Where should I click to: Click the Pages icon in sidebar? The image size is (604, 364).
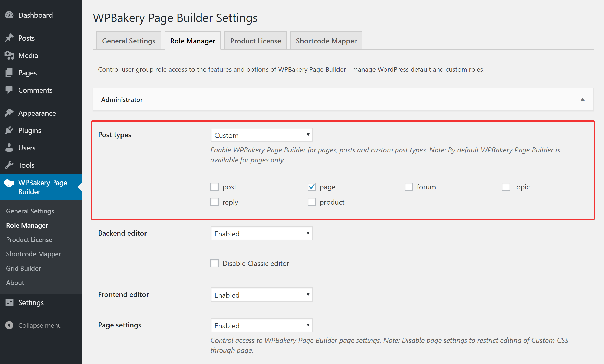click(x=9, y=73)
